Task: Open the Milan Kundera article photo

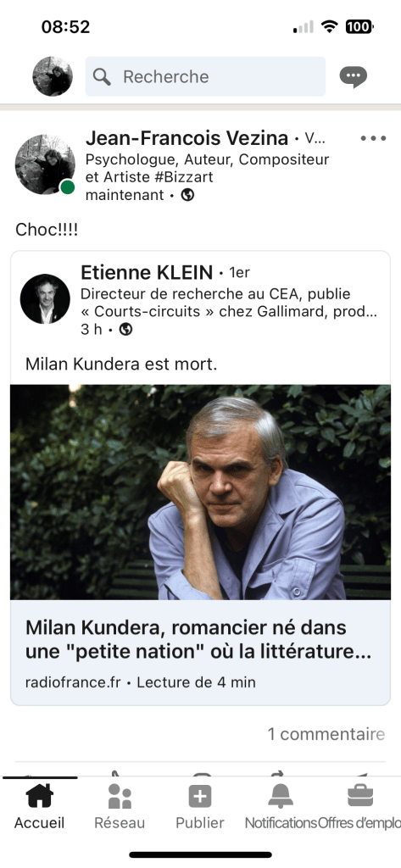Action: pyautogui.click(x=200, y=492)
